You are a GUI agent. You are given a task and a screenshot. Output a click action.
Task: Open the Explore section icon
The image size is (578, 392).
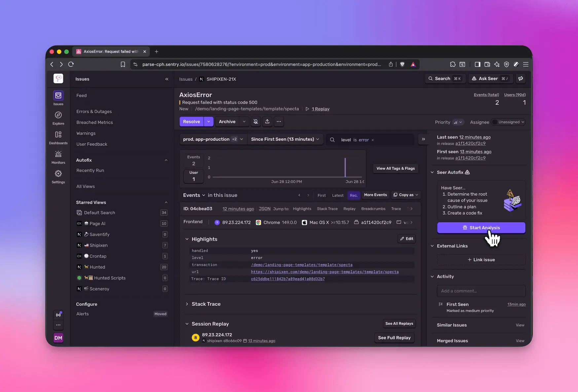[58, 115]
